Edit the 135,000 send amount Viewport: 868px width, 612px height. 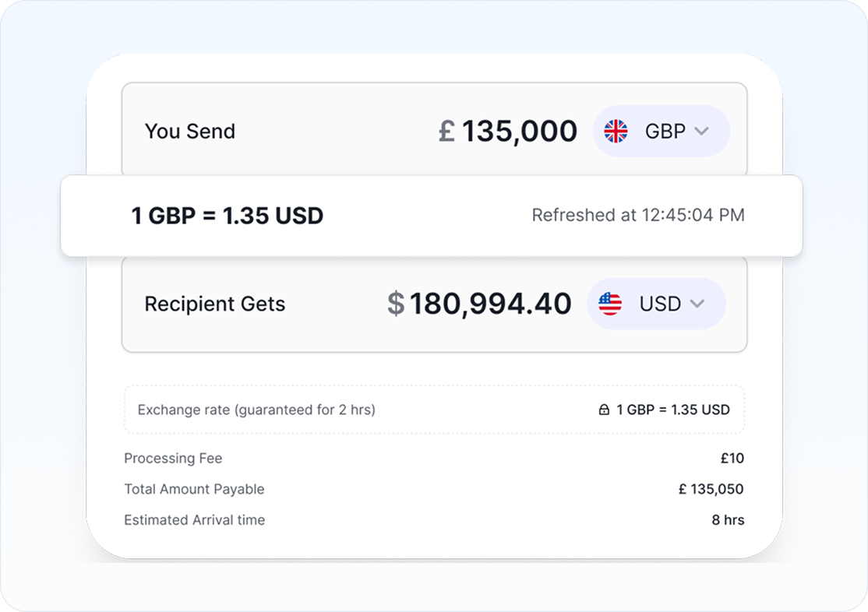tap(520, 132)
